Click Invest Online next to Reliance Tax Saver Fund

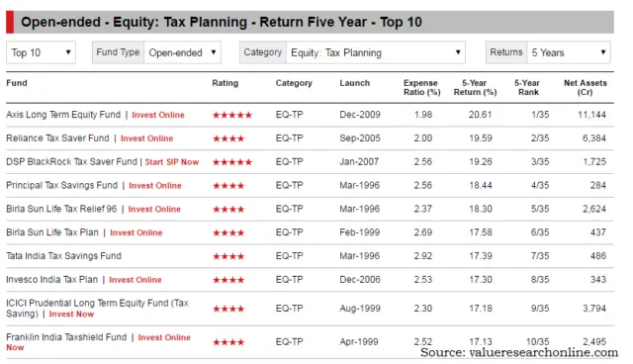coord(147,138)
